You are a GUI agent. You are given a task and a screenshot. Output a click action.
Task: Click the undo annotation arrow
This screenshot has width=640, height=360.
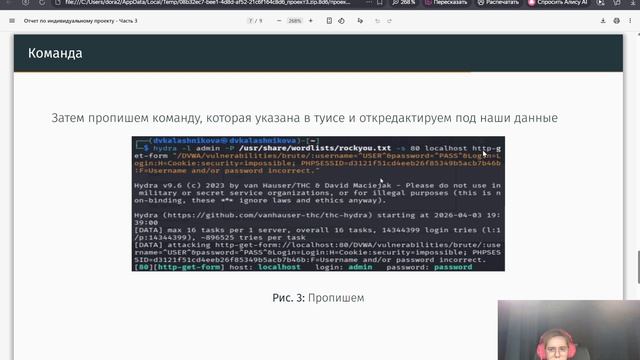pyautogui.click(x=378, y=21)
